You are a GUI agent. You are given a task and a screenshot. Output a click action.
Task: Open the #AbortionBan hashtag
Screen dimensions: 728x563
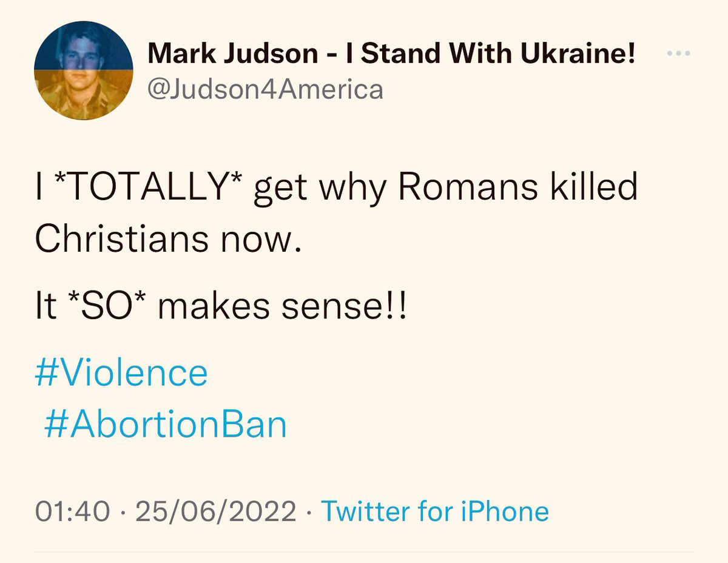[165, 424]
